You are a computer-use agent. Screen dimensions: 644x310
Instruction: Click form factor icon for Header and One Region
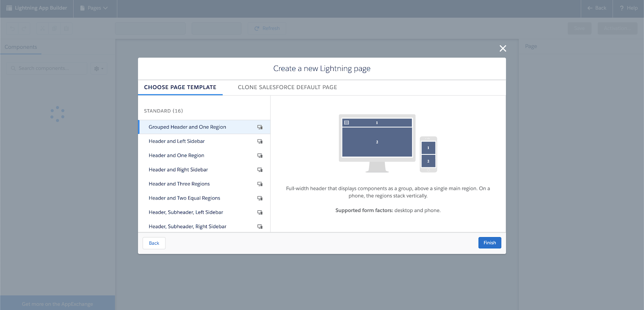coord(260,155)
